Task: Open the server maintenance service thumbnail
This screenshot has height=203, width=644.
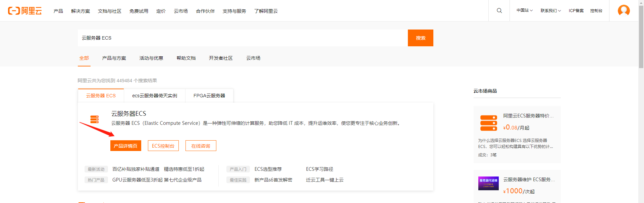Action: (x=488, y=183)
